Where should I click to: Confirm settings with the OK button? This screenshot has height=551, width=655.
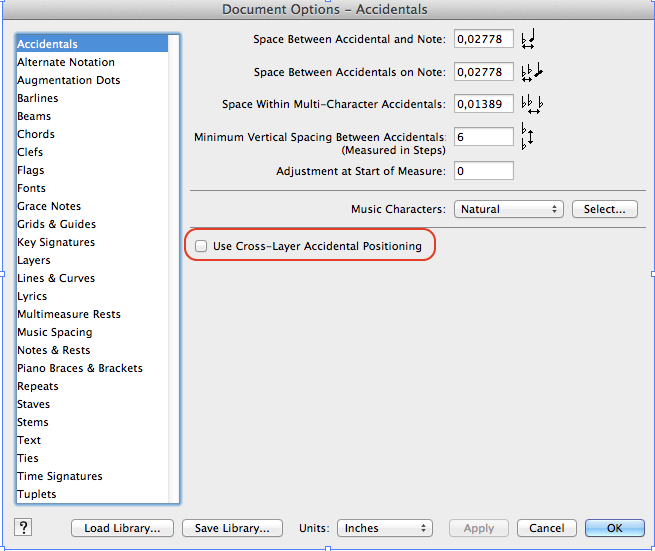point(614,528)
